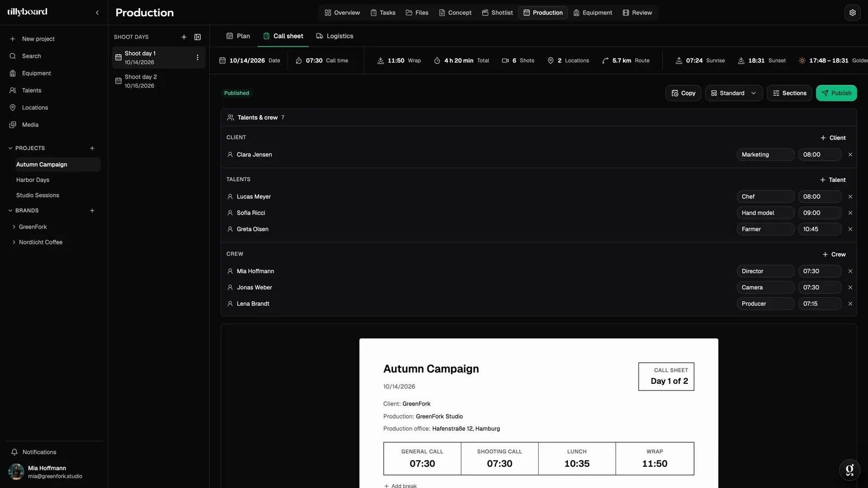Toggle the shoot days panel layout icon

[197, 37]
